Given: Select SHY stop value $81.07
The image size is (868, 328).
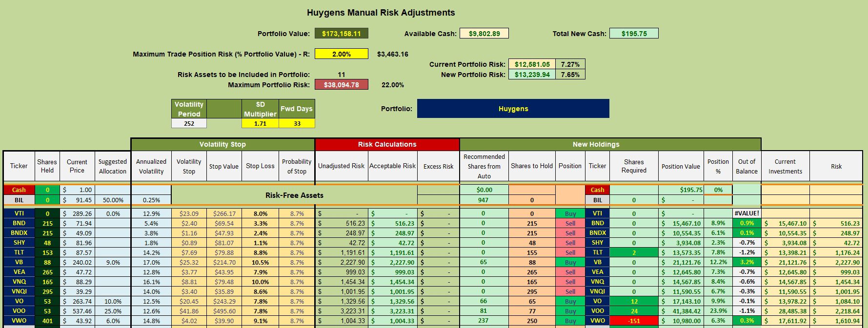Looking at the screenshot, I should (x=224, y=243).
